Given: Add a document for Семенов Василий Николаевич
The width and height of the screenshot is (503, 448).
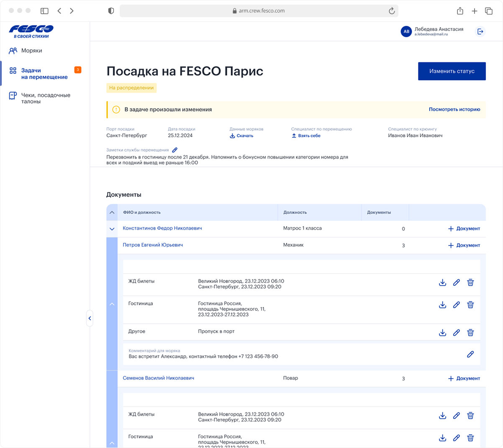Looking at the screenshot, I should 464,378.
